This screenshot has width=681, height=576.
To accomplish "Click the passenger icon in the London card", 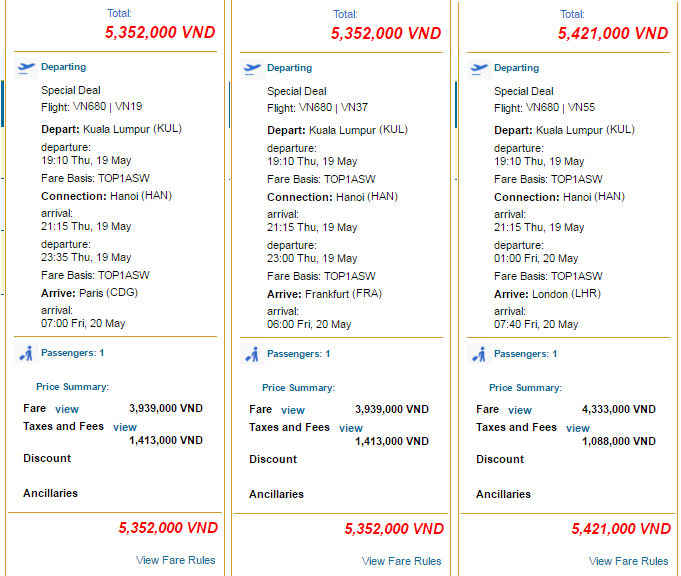I will (x=479, y=354).
